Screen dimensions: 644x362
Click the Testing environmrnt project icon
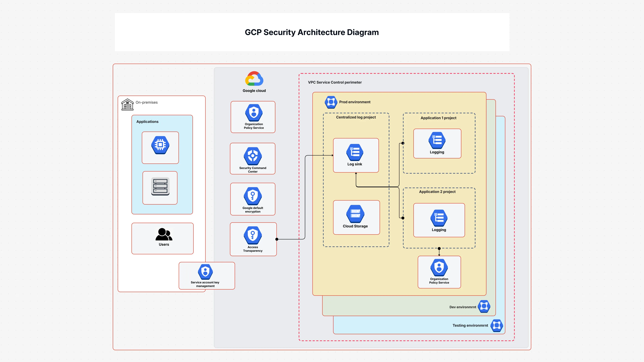(x=497, y=325)
